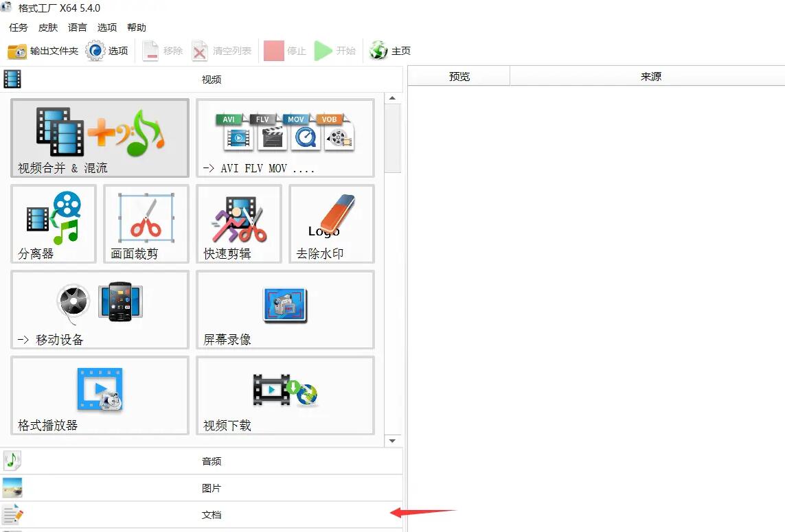The image size is (785, 532).
Task: Open the 视频合并 & 混流 tool
Action: pyautogui.click(x=100, y=138)
